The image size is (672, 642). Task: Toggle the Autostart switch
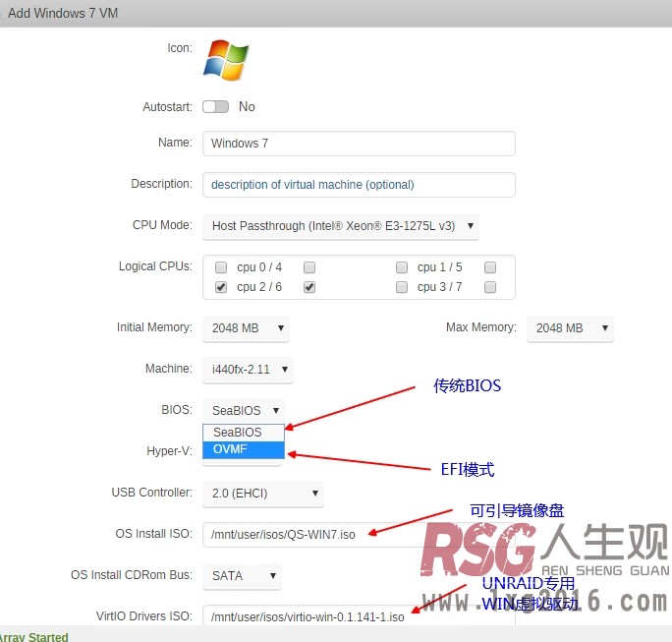pos(215,106)
